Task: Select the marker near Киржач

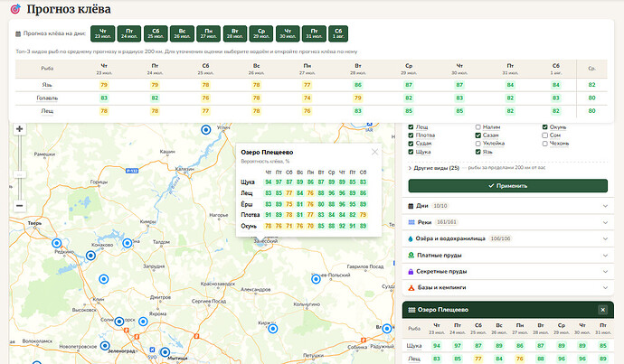Action: coord(272,329)
